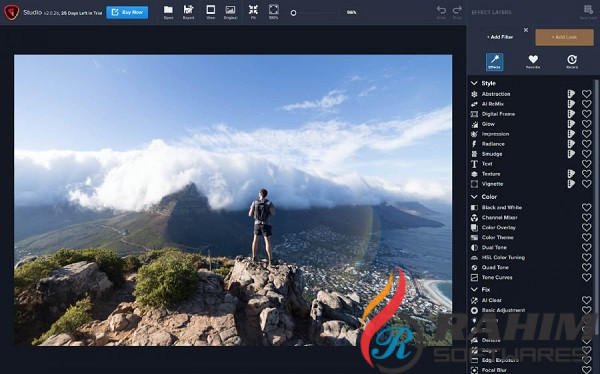600x374 pixels.
Task: Click the Buy Now button
Action: coord(127,12)
